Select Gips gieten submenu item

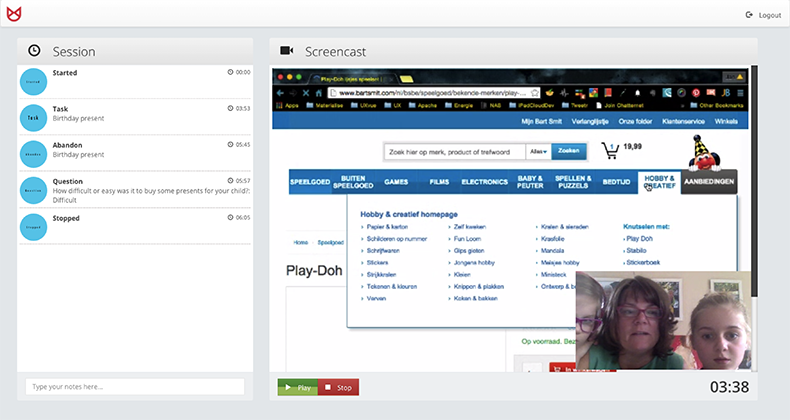click(469, 250)
